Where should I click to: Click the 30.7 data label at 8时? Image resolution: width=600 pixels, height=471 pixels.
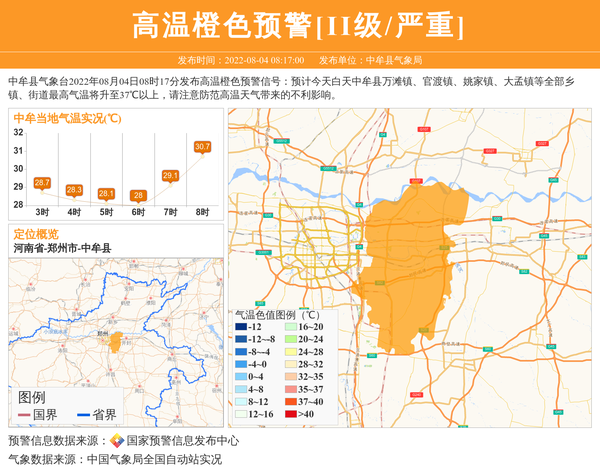[202, 147]
